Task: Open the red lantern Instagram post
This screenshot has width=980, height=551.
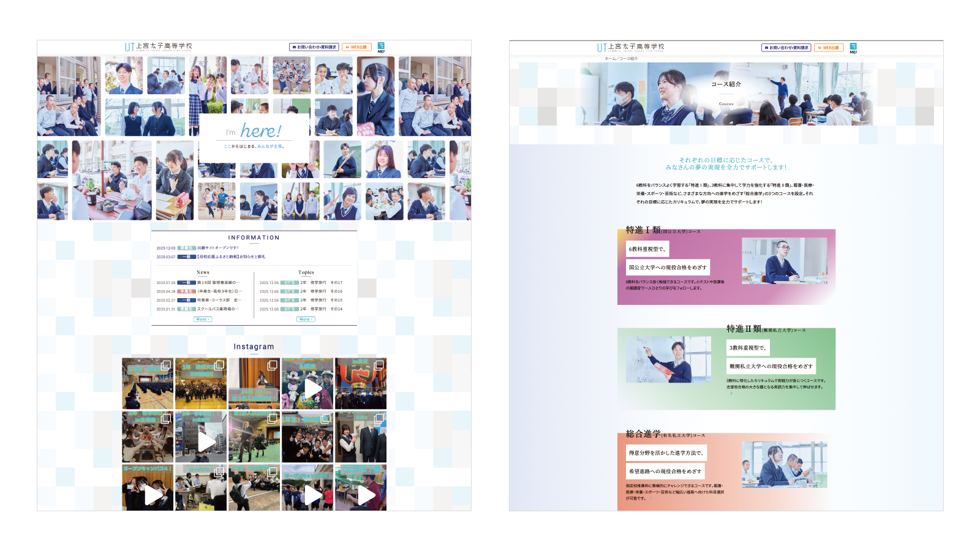Action: click(361, 384)
